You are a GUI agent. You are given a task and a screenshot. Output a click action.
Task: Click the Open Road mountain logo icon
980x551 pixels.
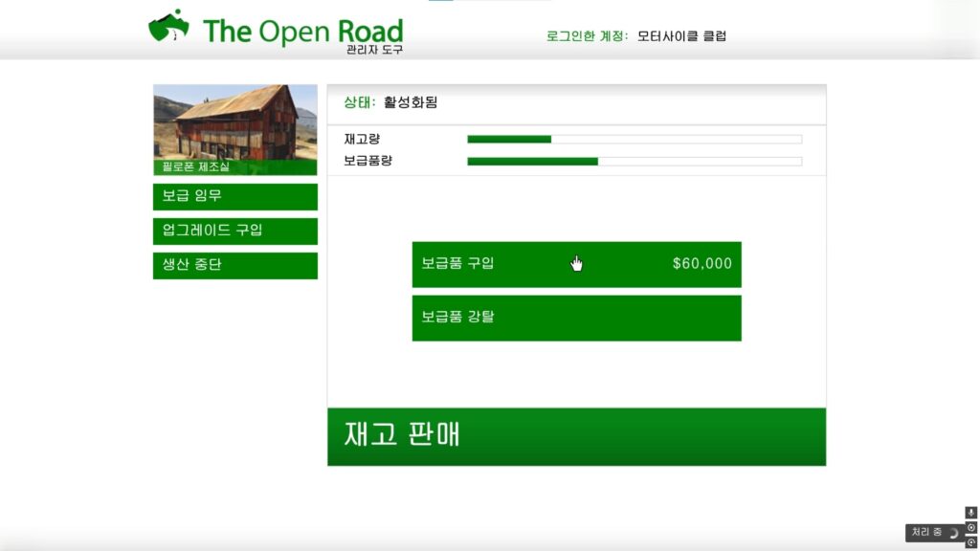168,27
